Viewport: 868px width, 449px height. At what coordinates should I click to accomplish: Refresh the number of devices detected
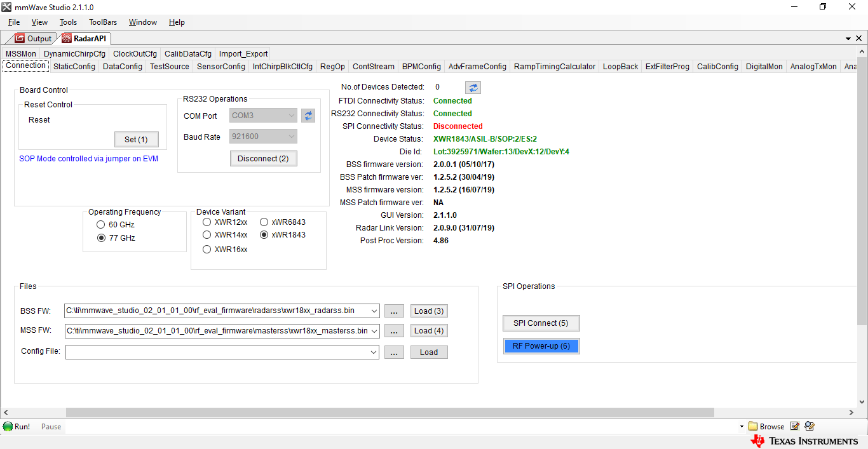click(x=473, y=88)
